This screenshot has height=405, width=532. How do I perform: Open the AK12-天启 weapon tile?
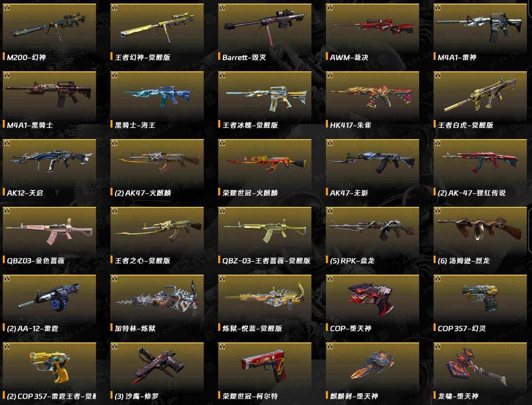coord(49,168)
